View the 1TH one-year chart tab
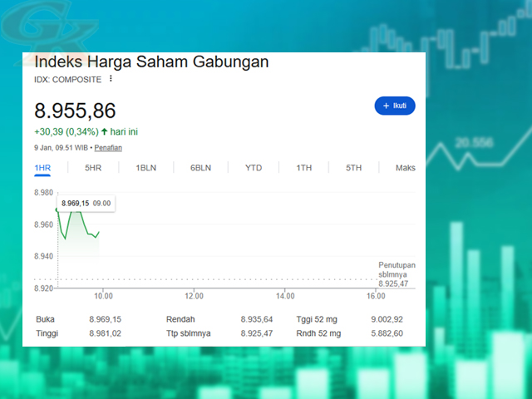This screenshot has height=399, width=532. click(x=304, y=168)
